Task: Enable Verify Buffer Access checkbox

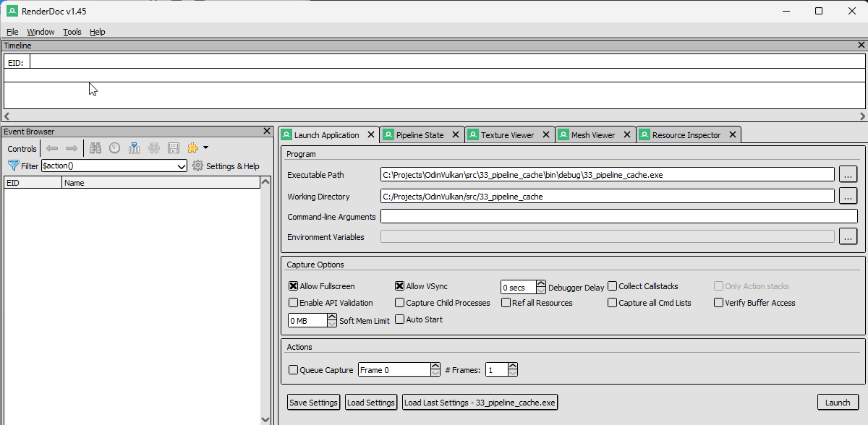Action: pos(718,303)
